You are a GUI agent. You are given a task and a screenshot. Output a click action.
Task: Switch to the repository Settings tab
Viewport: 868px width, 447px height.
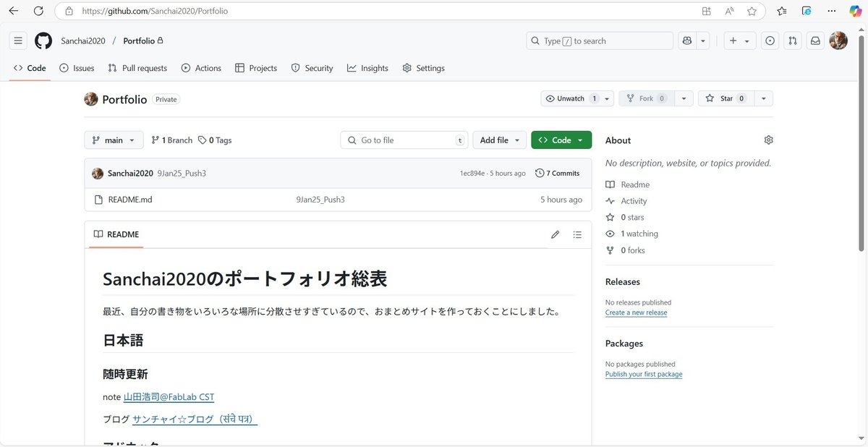point(423,68)
